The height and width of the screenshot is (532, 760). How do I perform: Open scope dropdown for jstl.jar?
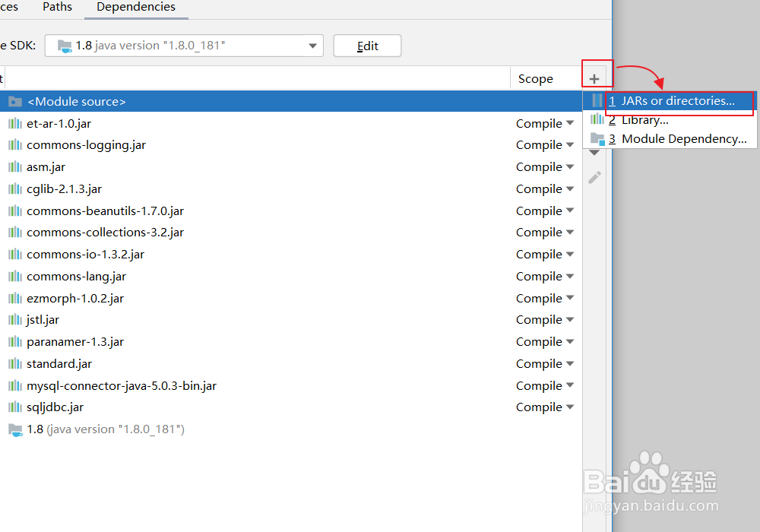570,319
